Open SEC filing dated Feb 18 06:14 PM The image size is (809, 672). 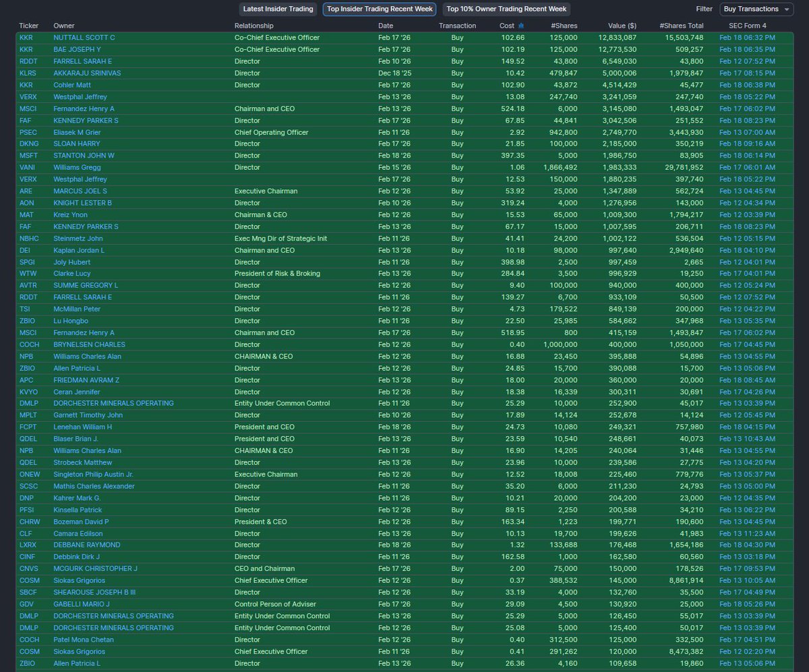(748, 156)
